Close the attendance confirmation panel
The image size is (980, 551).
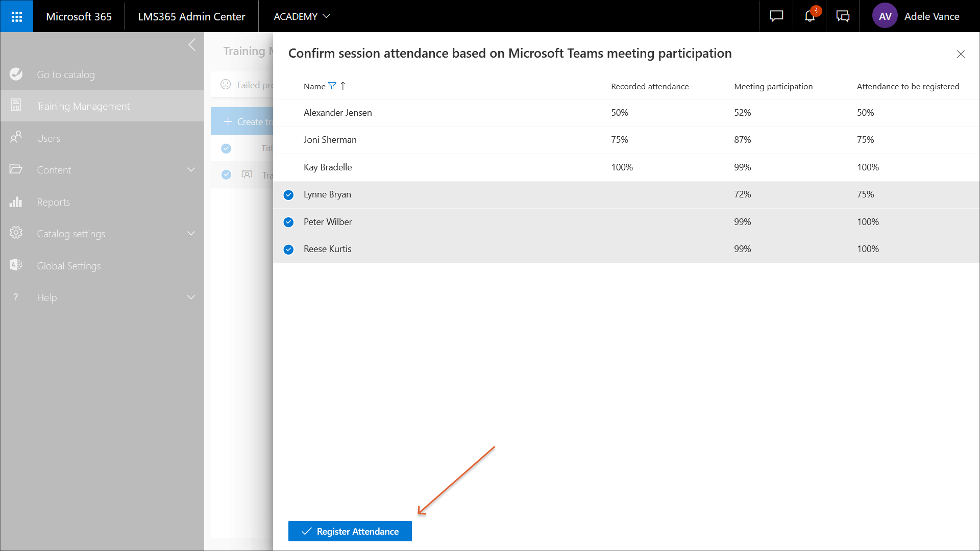[961, 54]
